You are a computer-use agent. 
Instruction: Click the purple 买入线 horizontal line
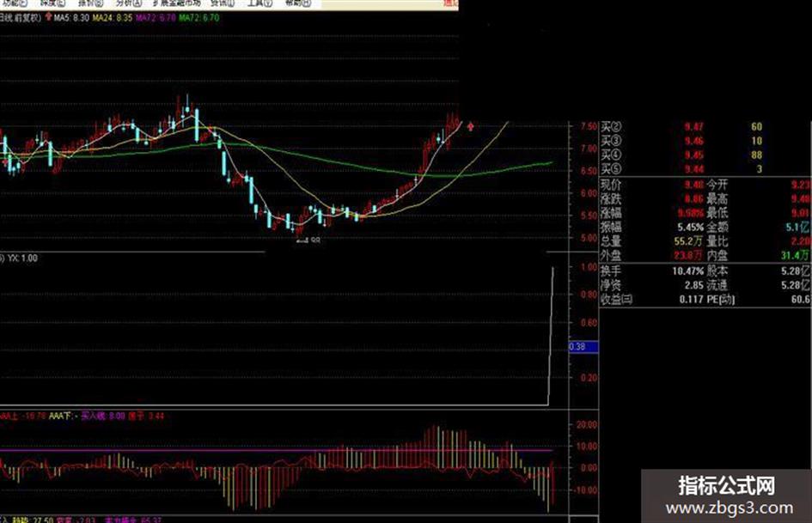coord(276,451)
